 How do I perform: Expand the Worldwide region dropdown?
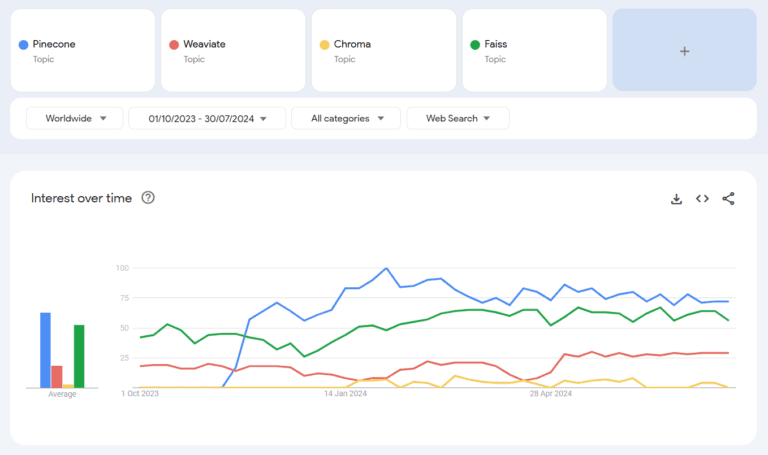coord(74,119)
